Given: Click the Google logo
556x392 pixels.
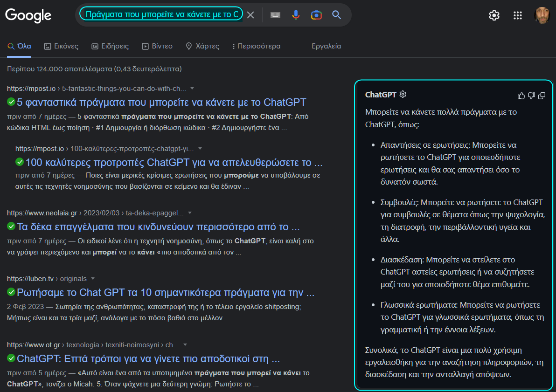Looking at the screenshot, I should [28, 15].
